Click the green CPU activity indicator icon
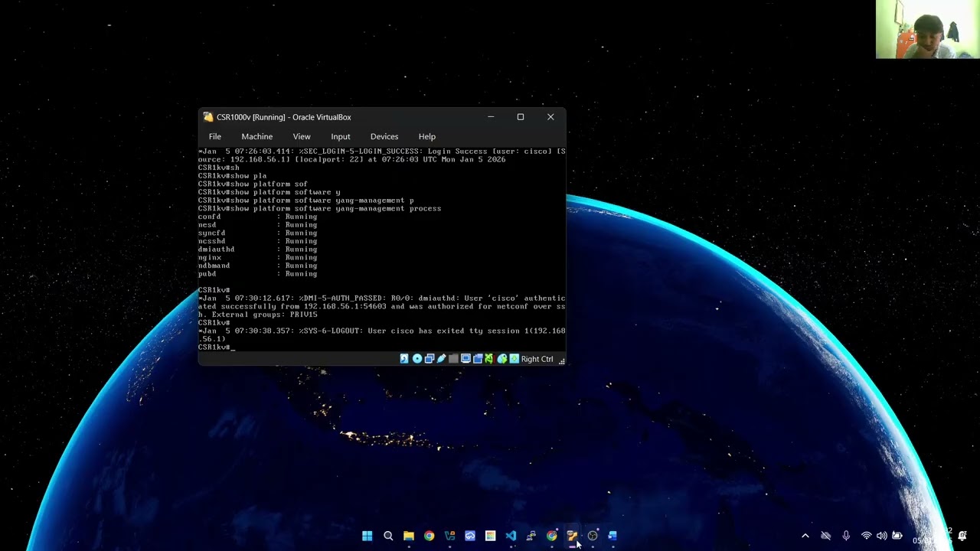Screen dimensions: 980x551 coord(489,359)
